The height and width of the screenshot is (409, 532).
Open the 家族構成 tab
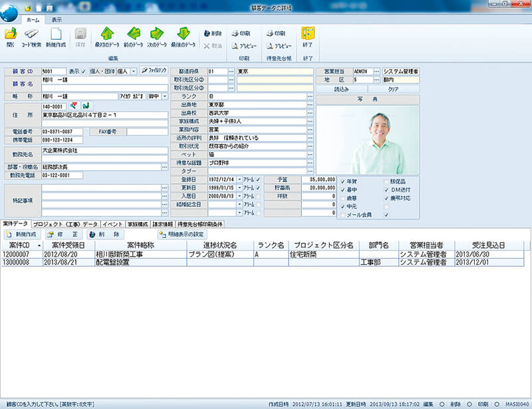138,224
